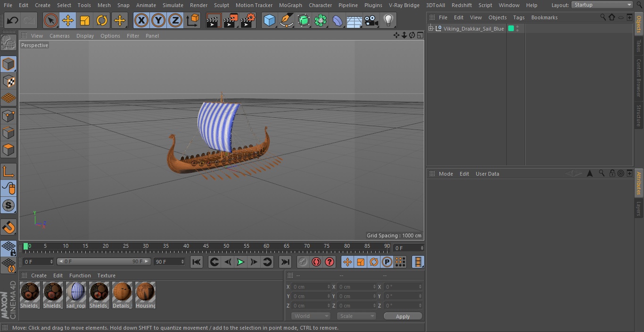Select the Details_ material thumbnail

pyautogui.click(x=122, y=295)
